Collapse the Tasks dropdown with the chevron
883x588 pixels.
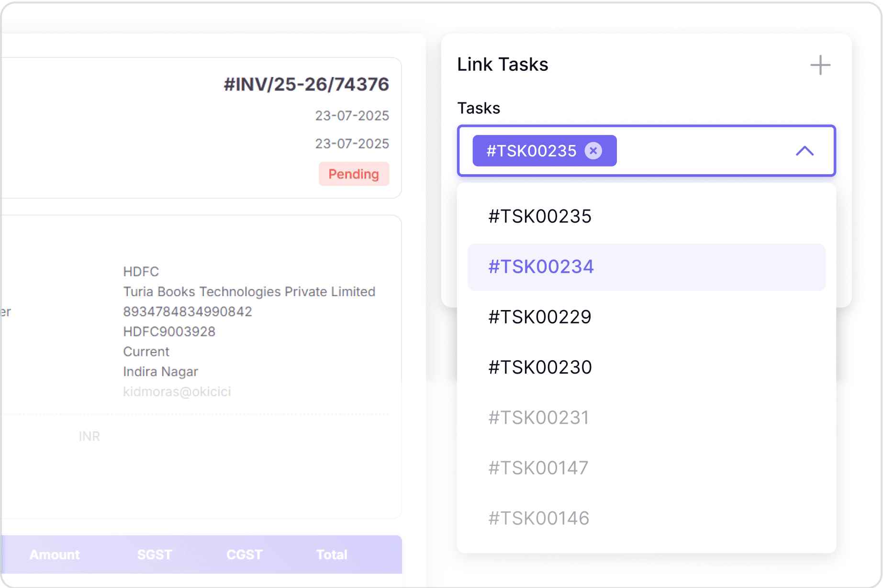click(805, 151)
